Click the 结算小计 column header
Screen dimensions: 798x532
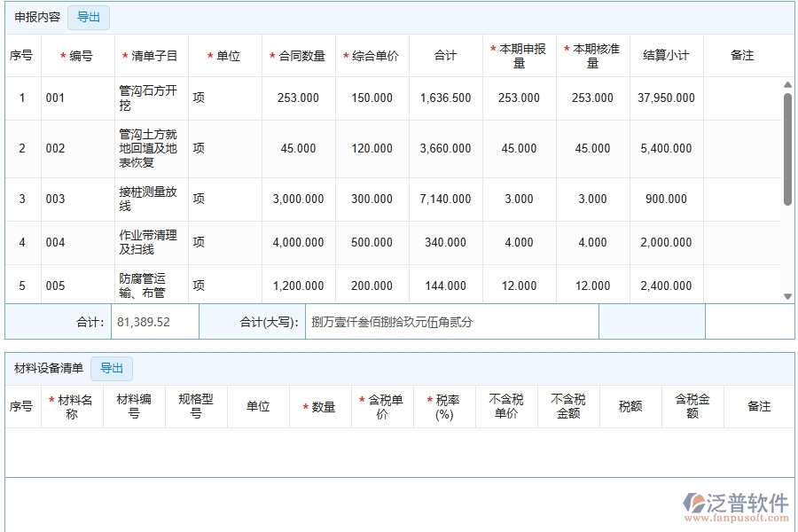click(x=667, y=55)
